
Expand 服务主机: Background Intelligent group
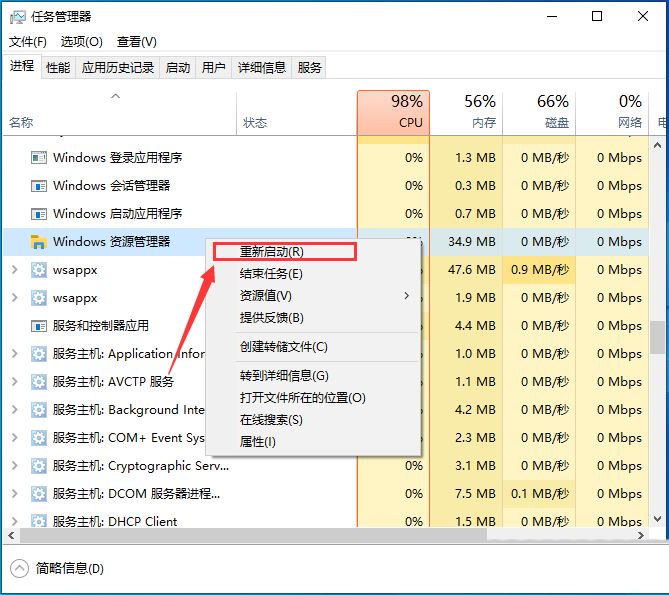click(15, 409)
